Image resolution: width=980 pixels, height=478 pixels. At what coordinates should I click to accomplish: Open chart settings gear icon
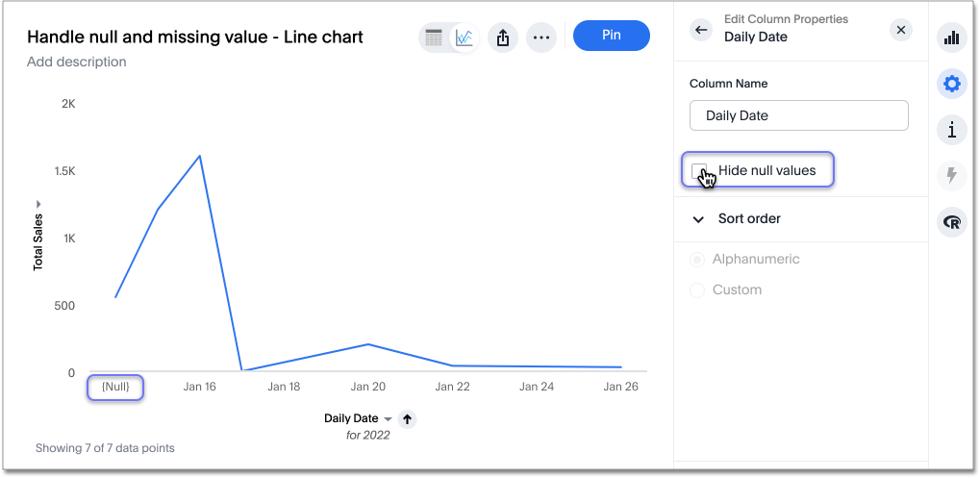(952, 84)
